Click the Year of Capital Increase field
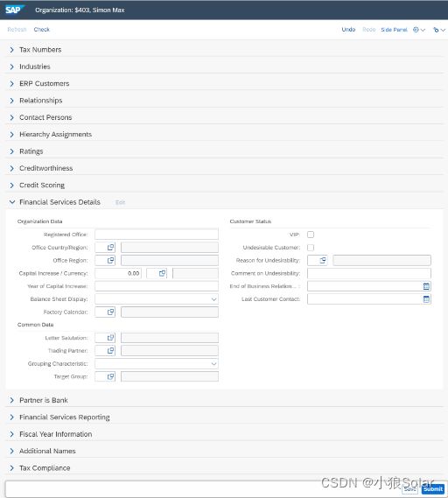448x498 pixels. pos(157,286)
